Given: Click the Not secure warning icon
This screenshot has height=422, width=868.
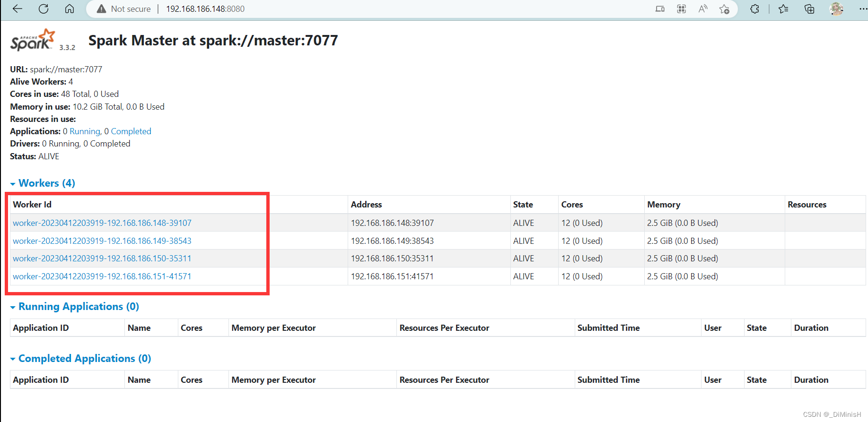Looking at the screenshot, I should tap(101, 9).
